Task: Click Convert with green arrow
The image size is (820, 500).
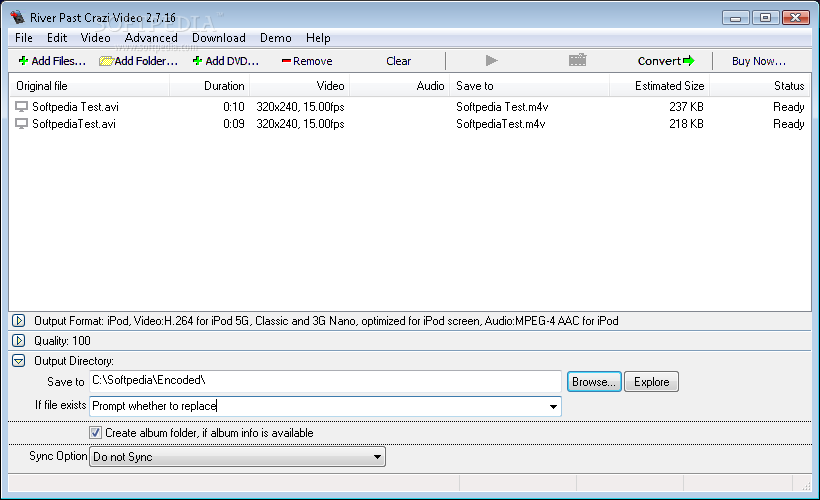Action: 666,61
